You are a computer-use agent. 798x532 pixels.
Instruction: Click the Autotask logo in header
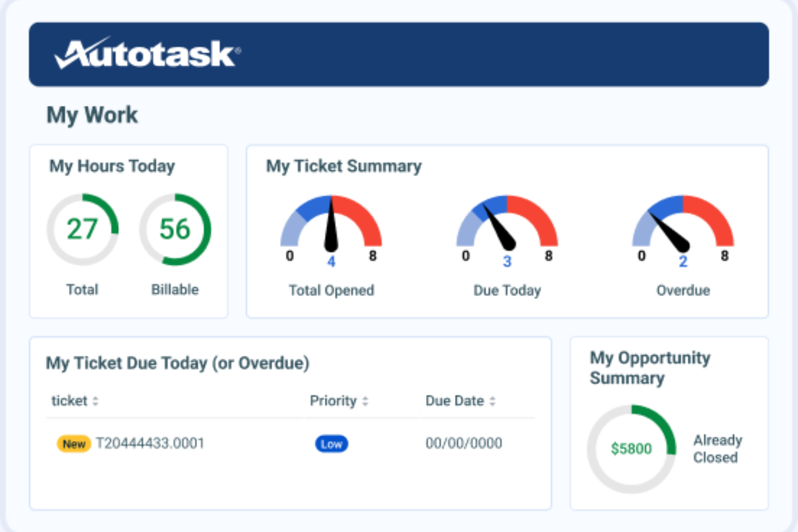[x=147, y=53]
